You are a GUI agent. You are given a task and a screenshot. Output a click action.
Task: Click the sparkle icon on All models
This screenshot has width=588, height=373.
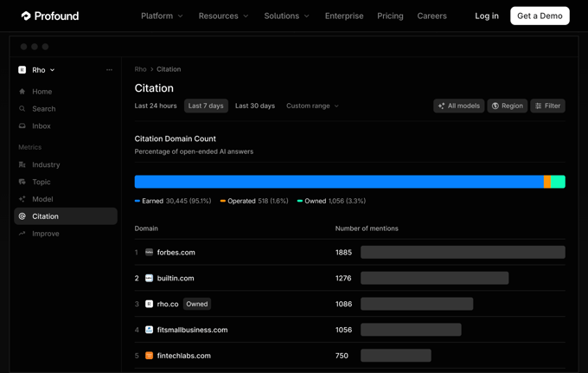(x=441, y=106)
